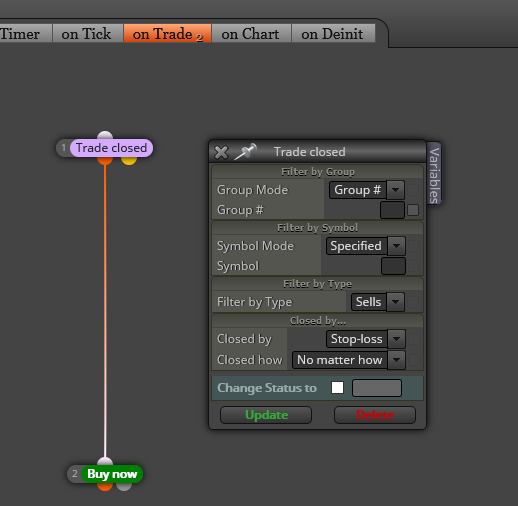Switch to the on Timer tab
Viewport: 518px width, 506px height.
tap(25, 34)
